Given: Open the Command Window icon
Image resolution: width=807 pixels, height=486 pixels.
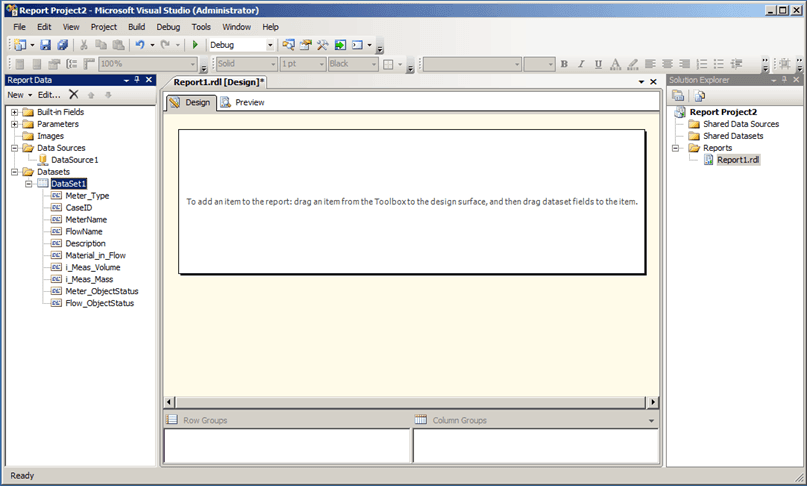Looking at the screenshot, I should click(x=358, y=45).
